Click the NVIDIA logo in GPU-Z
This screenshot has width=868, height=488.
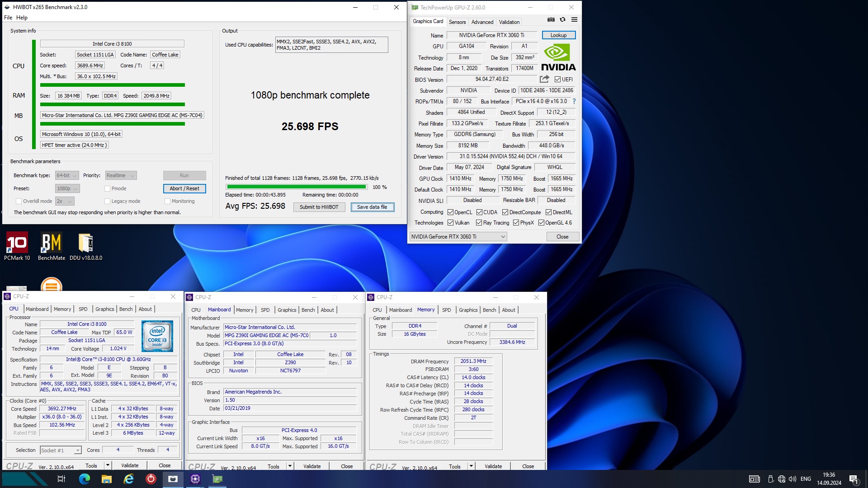pyautogui.click(x=558, y=57)
